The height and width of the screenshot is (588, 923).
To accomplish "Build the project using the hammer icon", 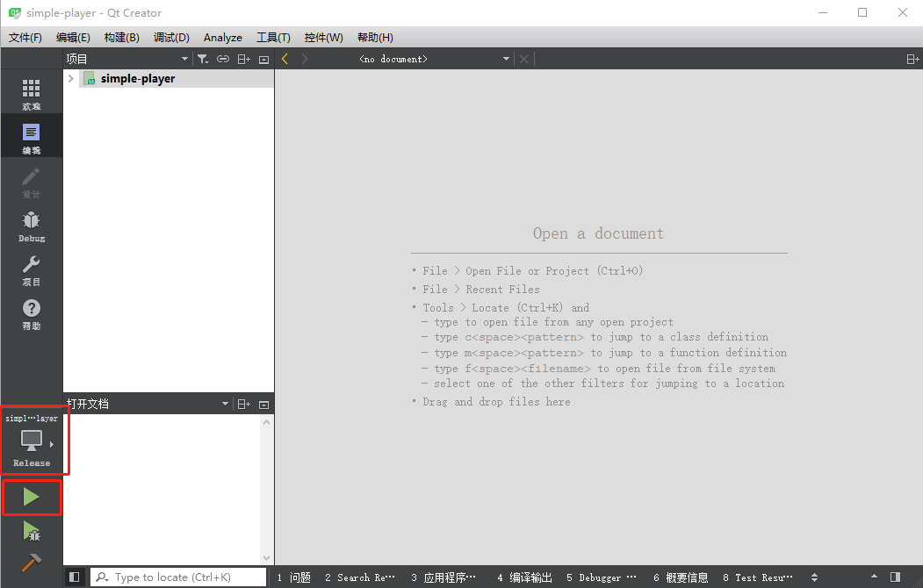I will click(32, 563).
